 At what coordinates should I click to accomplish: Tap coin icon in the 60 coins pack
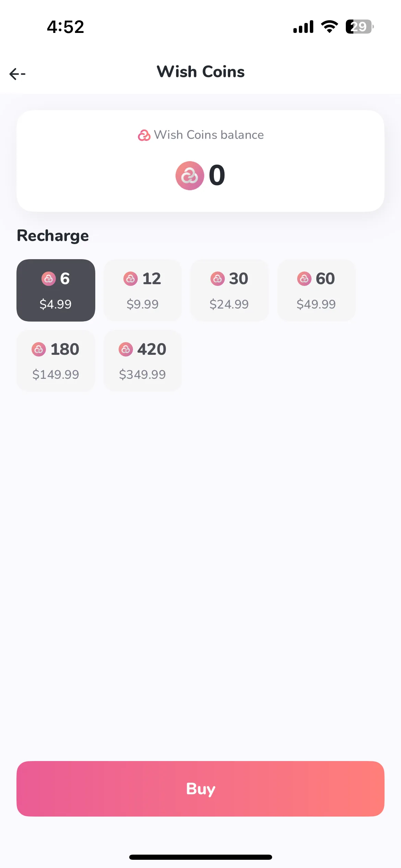click(304, 279)
